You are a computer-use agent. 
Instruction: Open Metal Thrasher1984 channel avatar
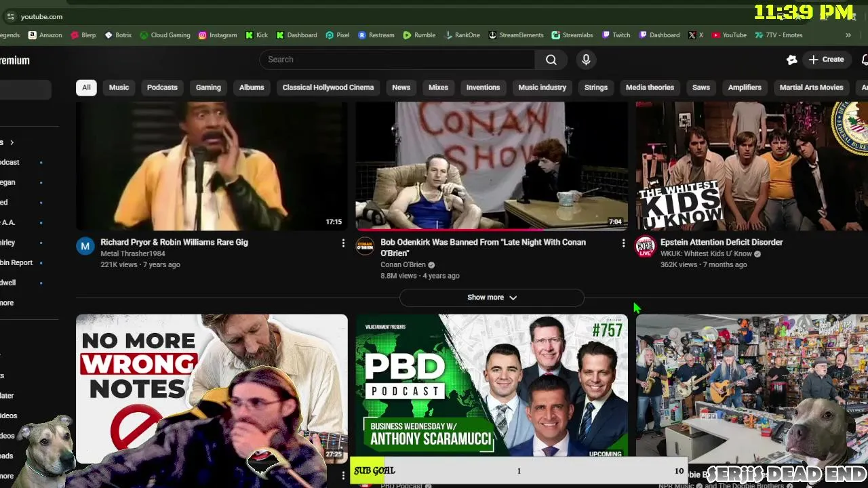[85, 246]
